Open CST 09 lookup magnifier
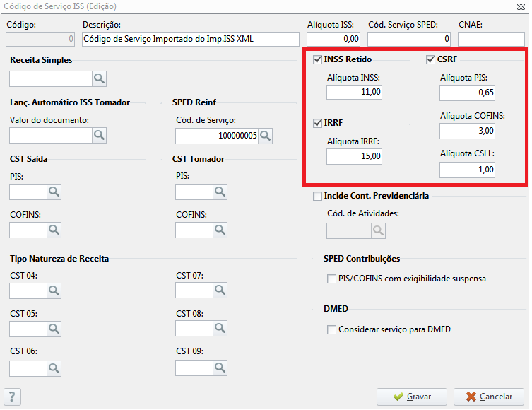532x410 pixels. (x=220, y=368)
